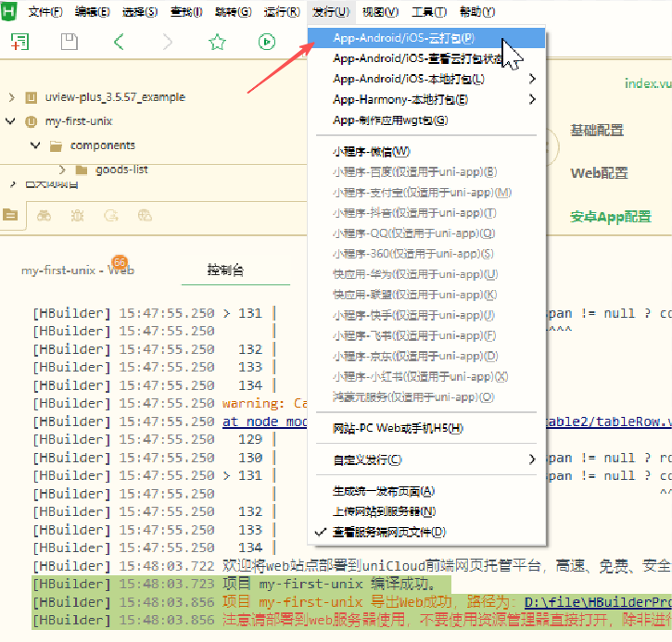Choose 小程序-京东(仅适用于uni-app)(D)
This screenshot has height=642, width=672.
point(426,357)
